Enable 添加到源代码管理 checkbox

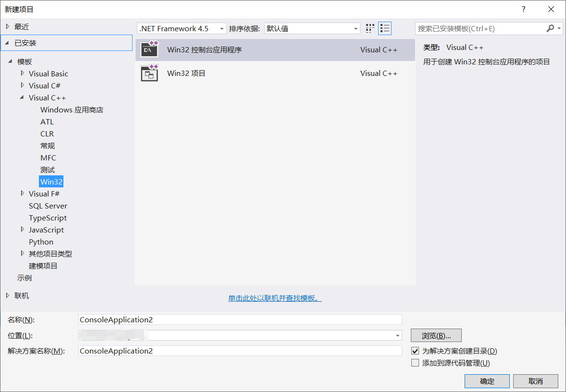(415, 363)
